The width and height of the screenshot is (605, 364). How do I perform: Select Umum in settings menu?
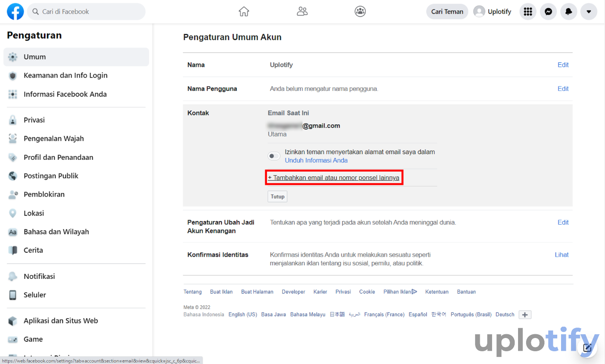76,57
